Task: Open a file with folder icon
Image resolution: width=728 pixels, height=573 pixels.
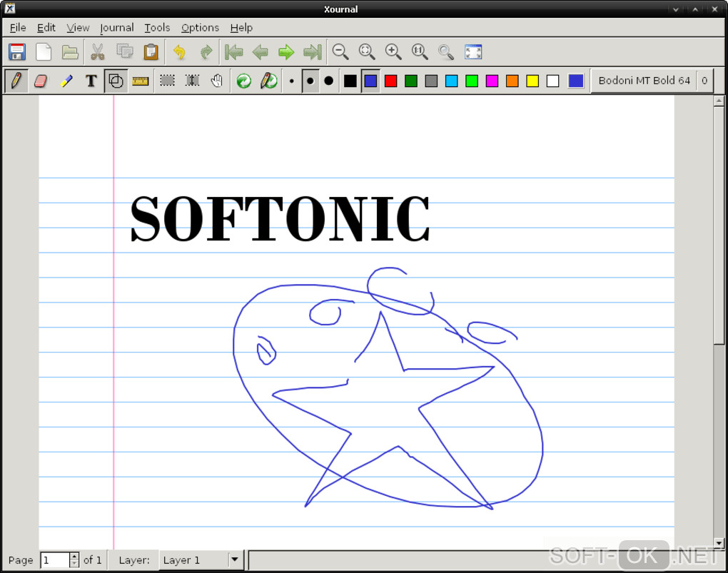Action: tap(70, 52)
